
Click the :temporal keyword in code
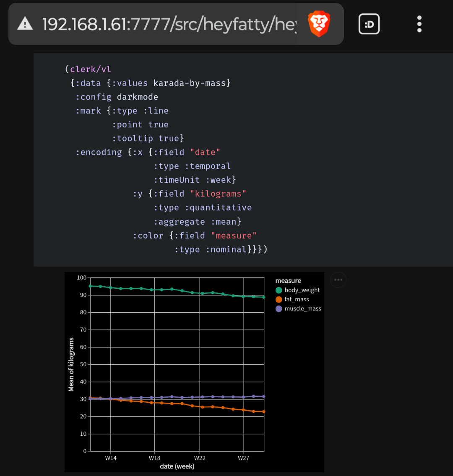click(208, 166)
